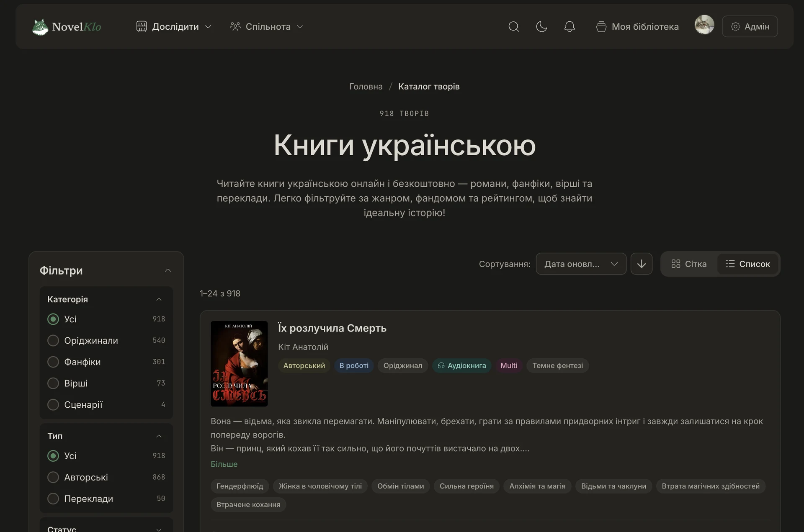
Task: Switch to Список list view
Action: coord(748,264)
